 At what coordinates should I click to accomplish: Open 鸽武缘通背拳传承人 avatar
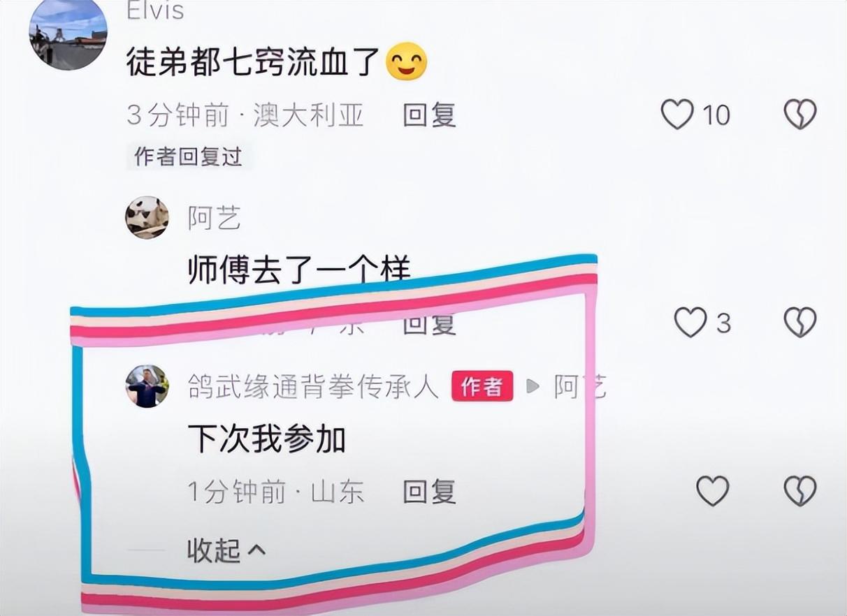pyautogui.click(x=147, y=386)
